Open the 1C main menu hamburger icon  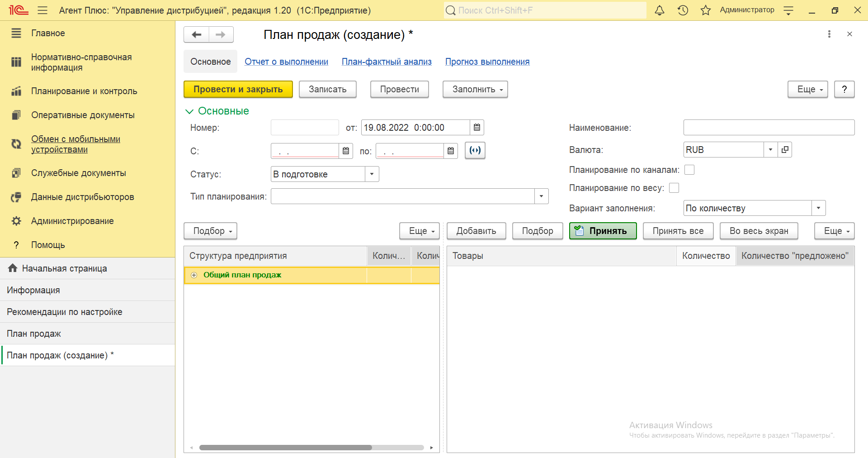click(x=42, y=10)
